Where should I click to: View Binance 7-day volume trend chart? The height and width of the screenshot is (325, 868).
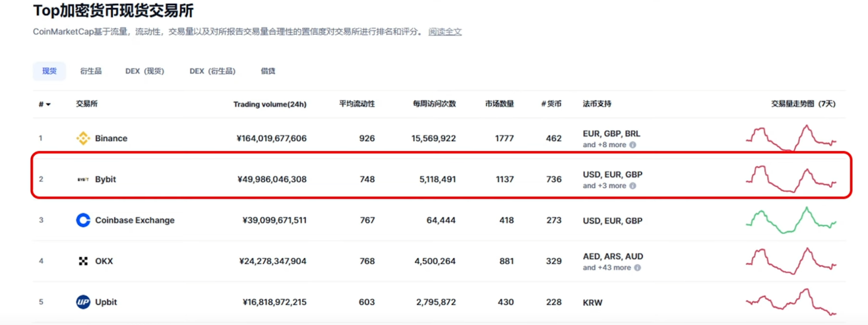790,138
